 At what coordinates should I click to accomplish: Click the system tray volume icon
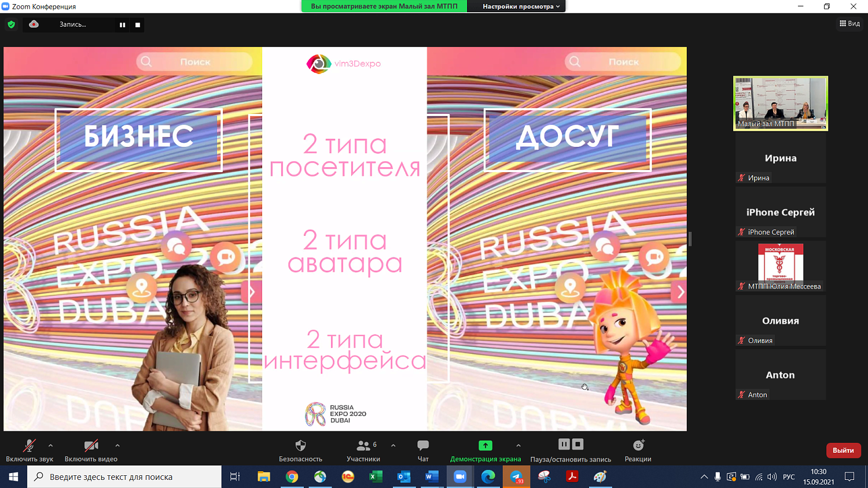772,477
